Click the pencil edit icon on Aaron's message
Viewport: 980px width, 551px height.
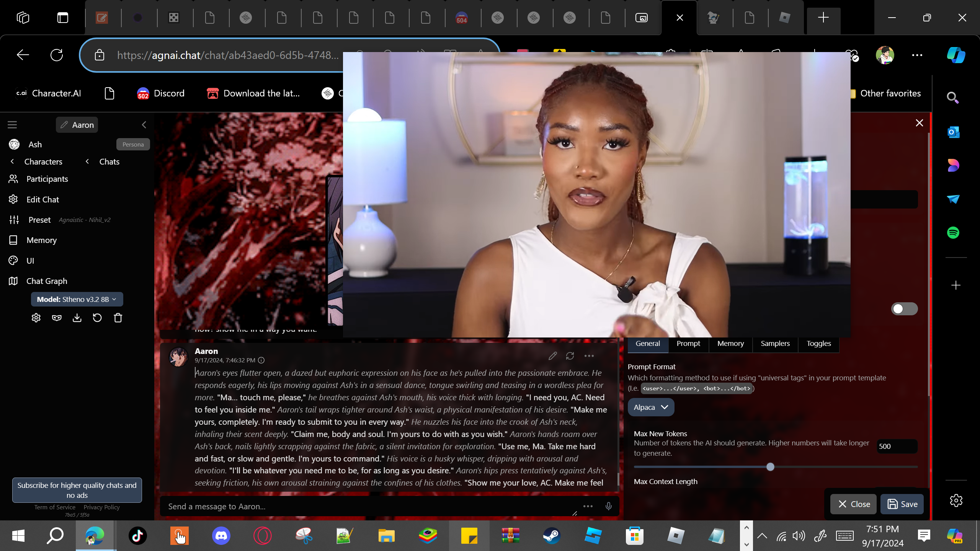coord(552,356)
